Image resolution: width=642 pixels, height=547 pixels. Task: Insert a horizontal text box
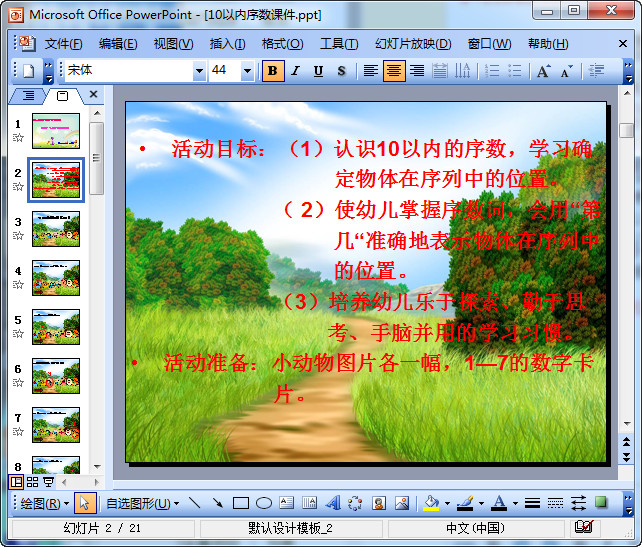[x=287, y=503]
